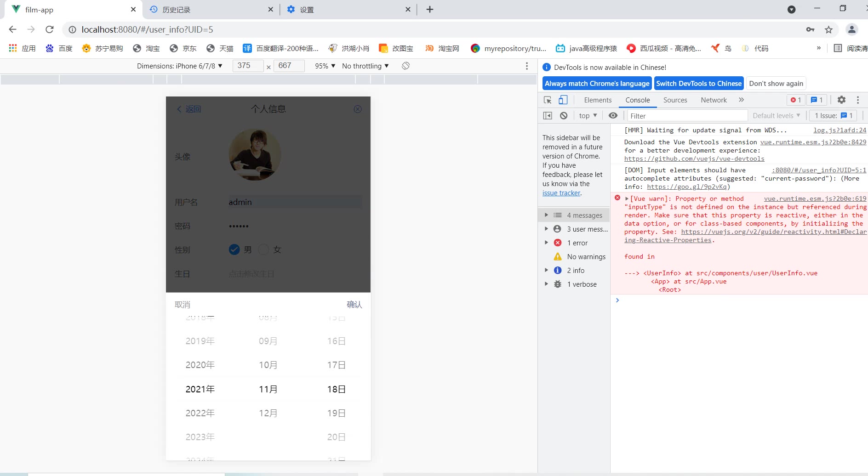Reload the page with the refresh icon
The width and height of the screenshot is (868, 476).
pyautogui.click(x=50, y=29)
